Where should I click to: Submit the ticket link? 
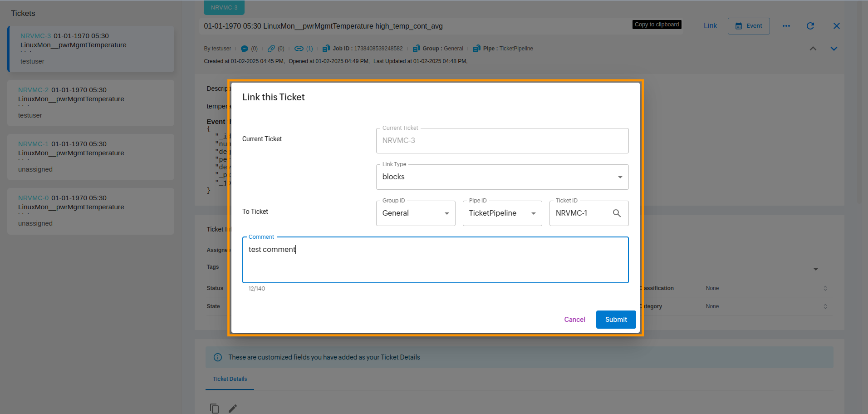(x=616, y=320)
